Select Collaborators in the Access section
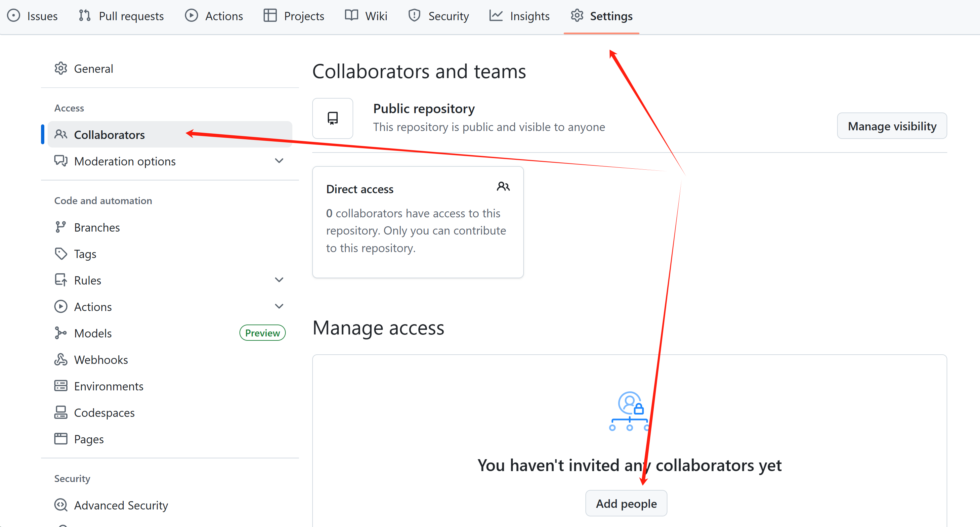This screenshot has height=527, width=980. [x=109, y=135]
